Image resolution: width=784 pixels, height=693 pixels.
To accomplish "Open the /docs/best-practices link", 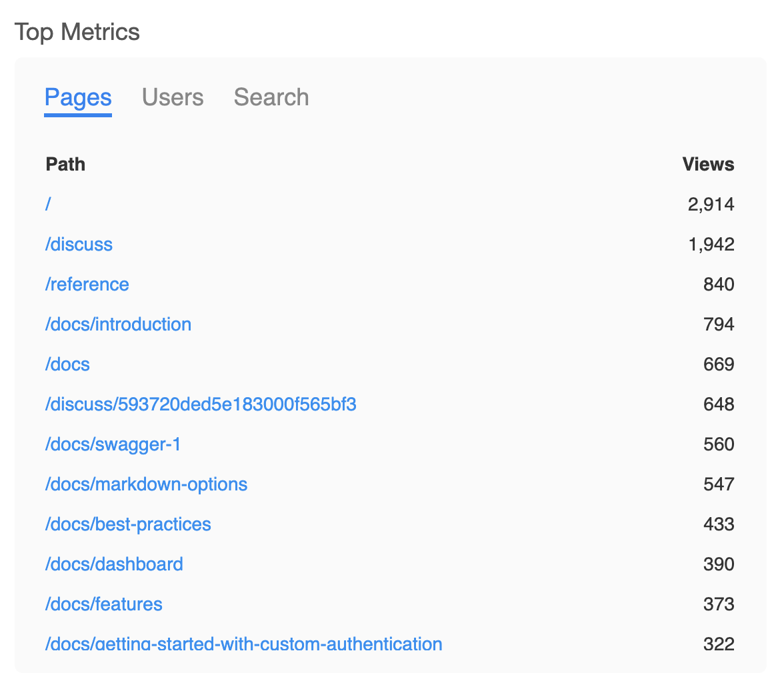I will click(x=128, y=524).
